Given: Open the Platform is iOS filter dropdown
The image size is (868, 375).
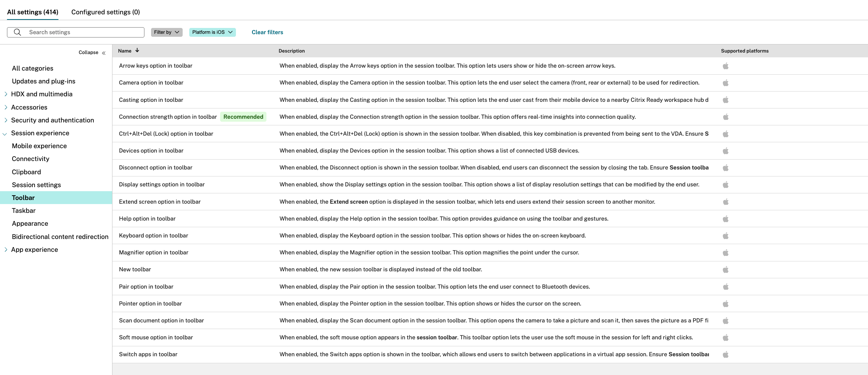Looking at the screenshot, I should (x=212, y=32).
